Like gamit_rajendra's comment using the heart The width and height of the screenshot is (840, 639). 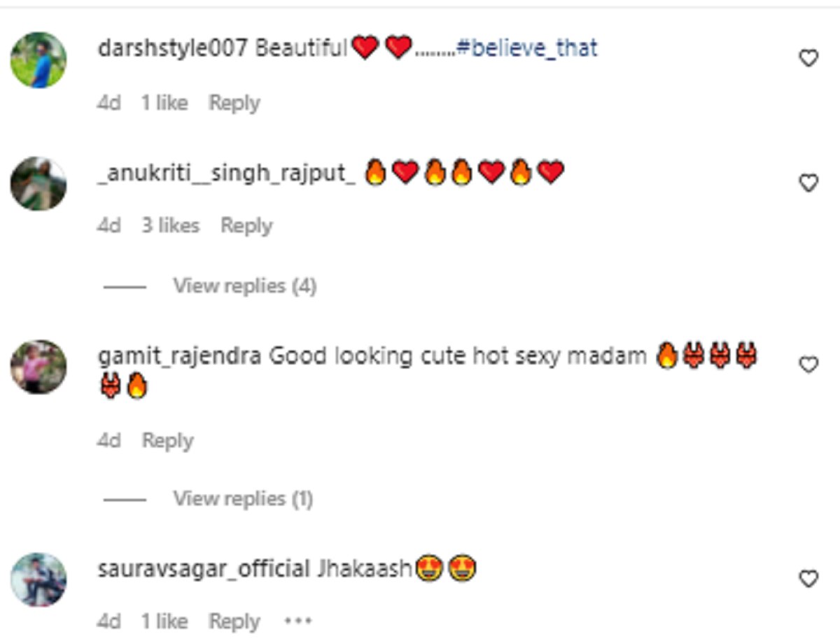click(808, 365)
